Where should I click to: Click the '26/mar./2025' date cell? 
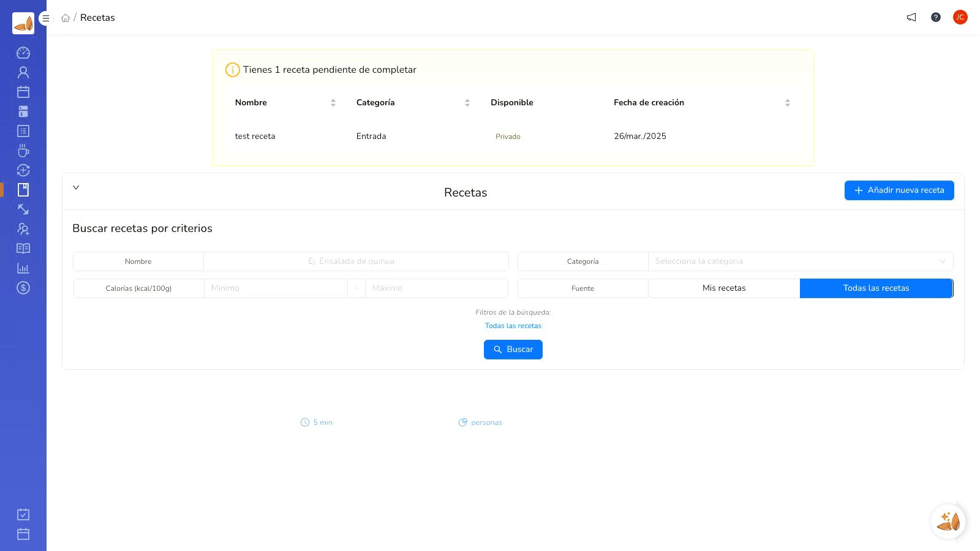640,137
